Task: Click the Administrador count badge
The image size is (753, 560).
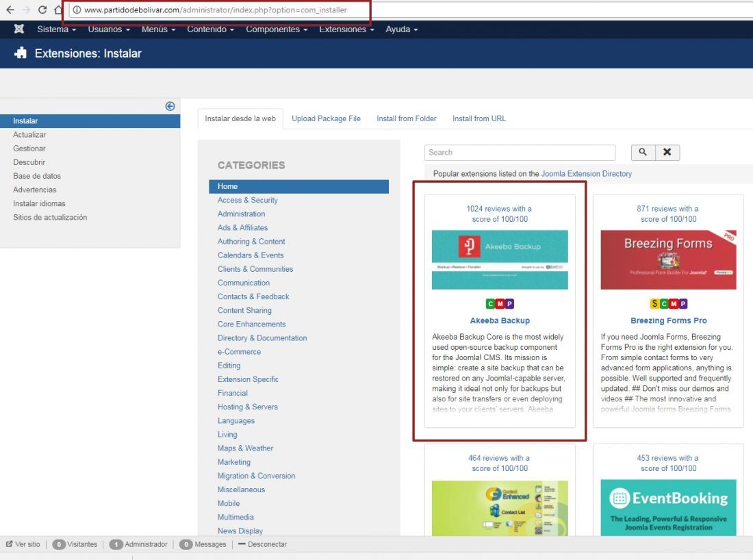Action: [x=116, y=544]
